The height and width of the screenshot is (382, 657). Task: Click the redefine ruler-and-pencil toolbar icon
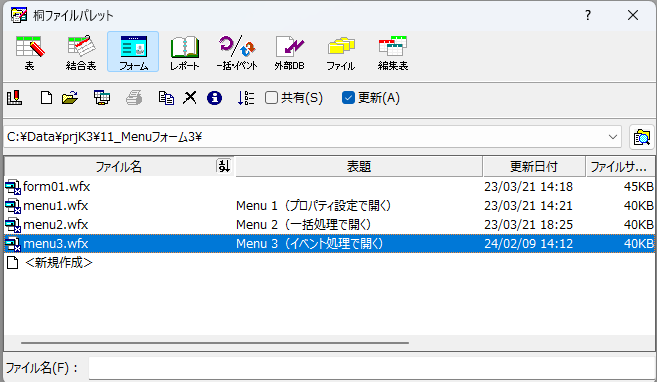click(15, 98)
